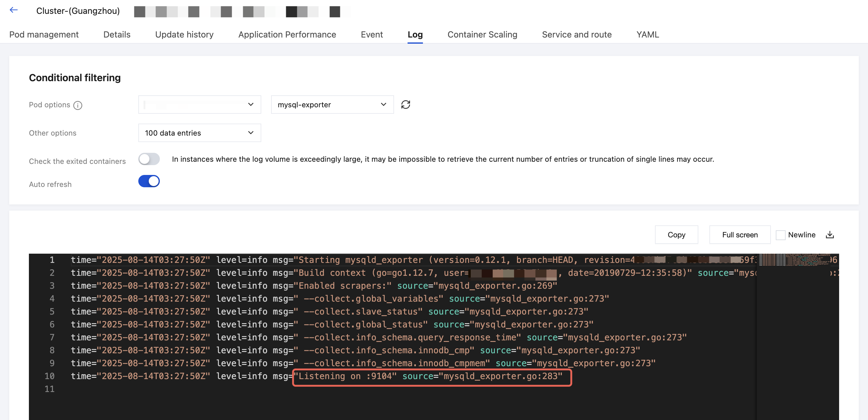Open the 100 data entries dropdown
Screen dimensions: 868x420
199,133
